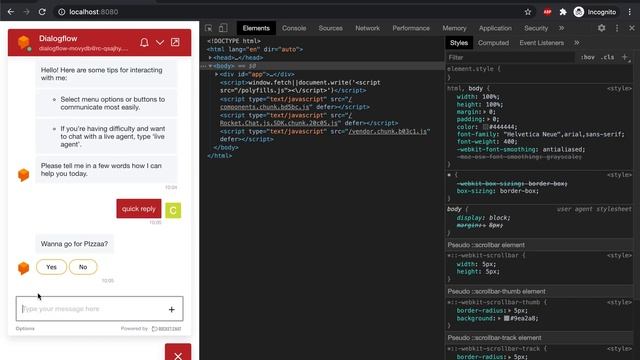Expand the background shorthand property
Image resolution: width=640 pixels, height=360 pixels.
(x=500, y=318)
